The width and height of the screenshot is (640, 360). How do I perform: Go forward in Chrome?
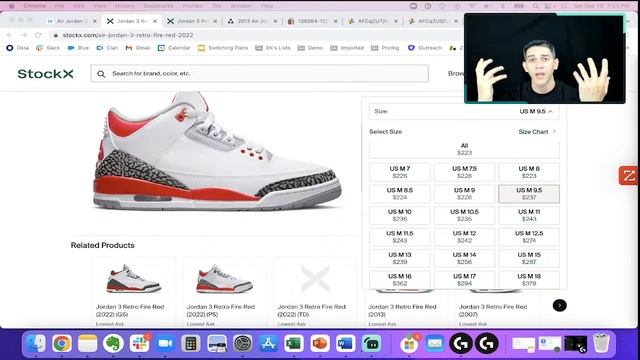24,35
